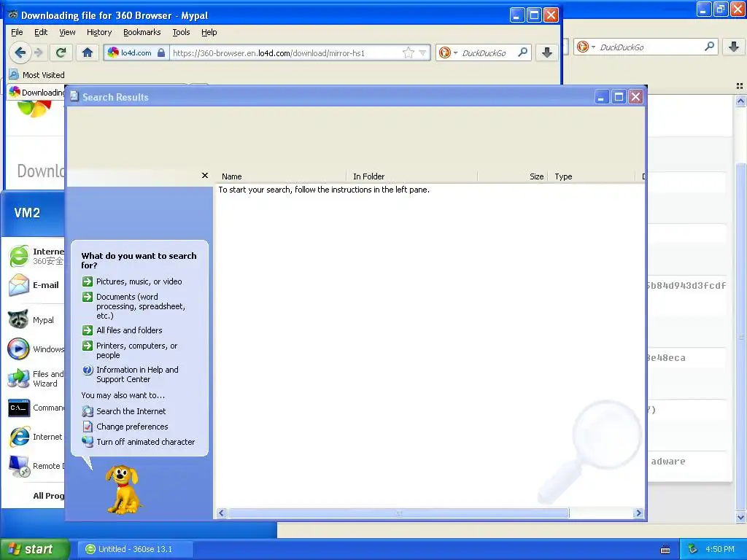
Task: Open the File menu in Mypal
Action: click(x=17, y=32)
